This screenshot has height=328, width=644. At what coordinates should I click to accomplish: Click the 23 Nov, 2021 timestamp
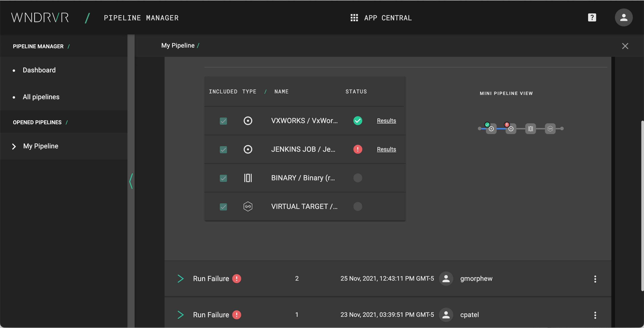[387, 315]
